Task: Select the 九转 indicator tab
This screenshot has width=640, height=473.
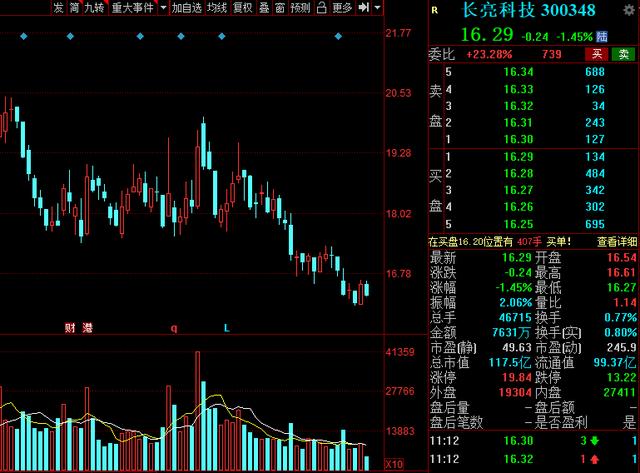Action: pyautogui.click(x=95, y=8)
